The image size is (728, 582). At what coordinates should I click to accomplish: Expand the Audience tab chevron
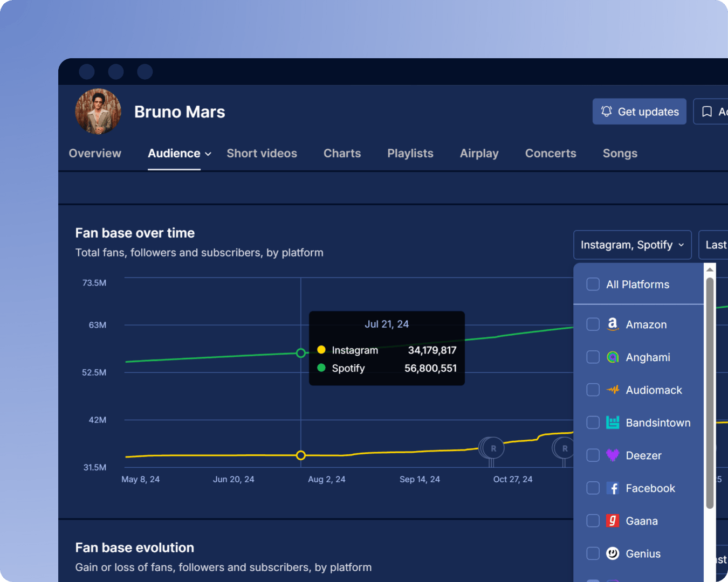208,154
